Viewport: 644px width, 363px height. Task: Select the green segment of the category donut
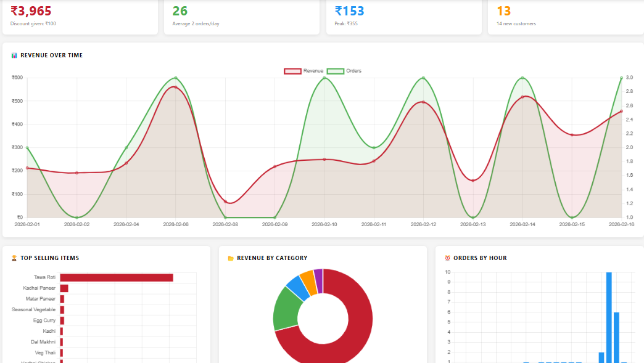284,308
